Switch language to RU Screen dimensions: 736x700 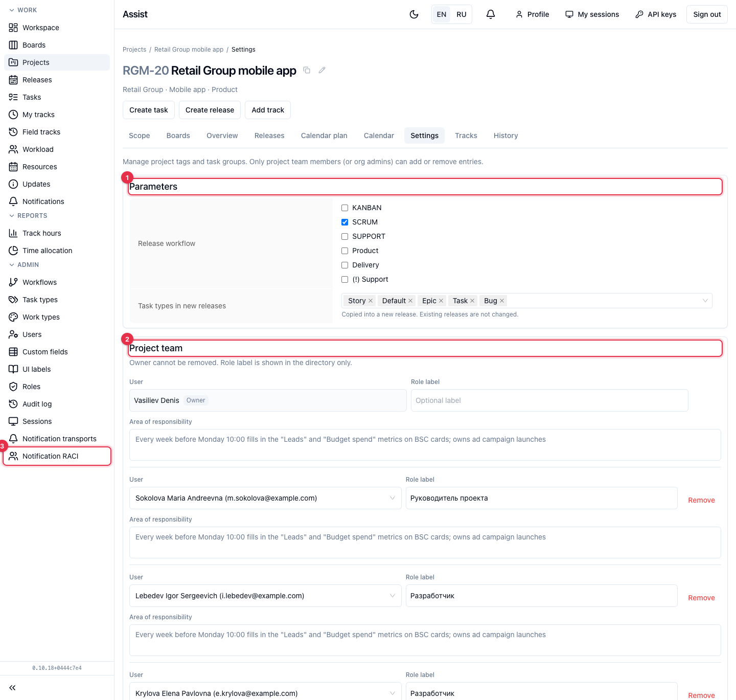click(x=462, y=14)
